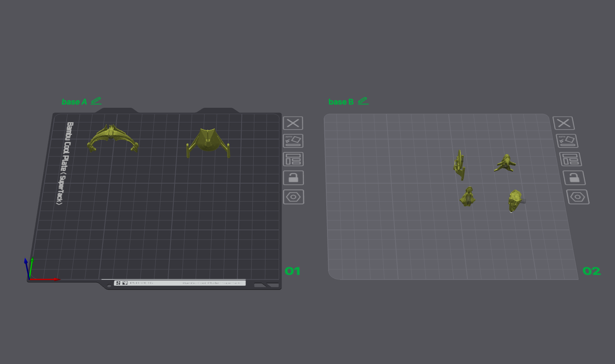
Task: Auto-orient objects on plate 01
Action: coord(293,141)
